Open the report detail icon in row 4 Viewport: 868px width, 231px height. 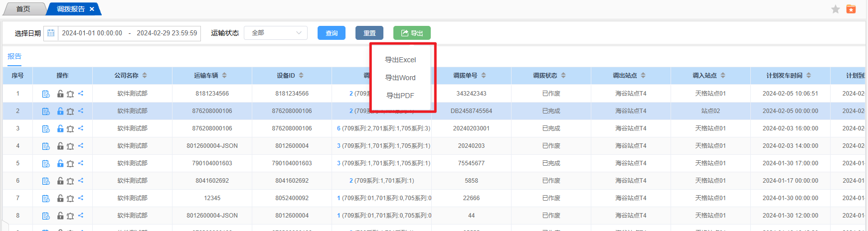tap(46, 146)
